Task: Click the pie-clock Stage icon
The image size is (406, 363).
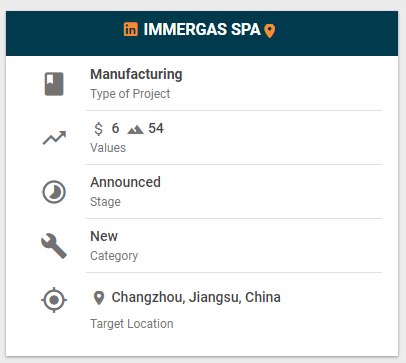Action: [54, 192]
